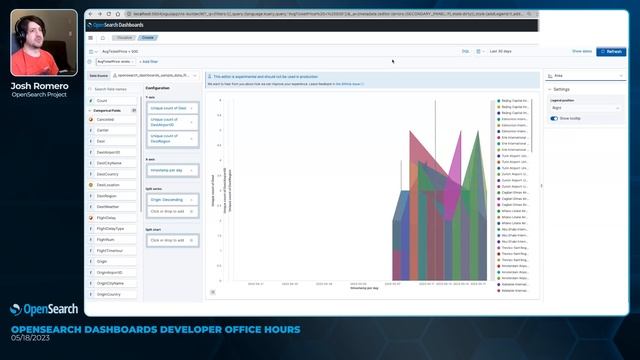Viewport: 640px width, 360px height.
Task: Open the saved queries icon menu
Action: pos(92,51)
